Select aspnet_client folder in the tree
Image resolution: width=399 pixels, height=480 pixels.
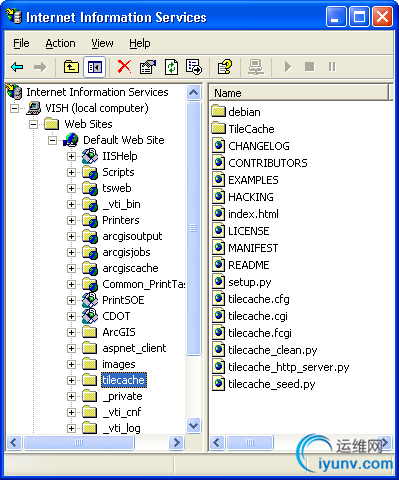click(x=134, y=348)
